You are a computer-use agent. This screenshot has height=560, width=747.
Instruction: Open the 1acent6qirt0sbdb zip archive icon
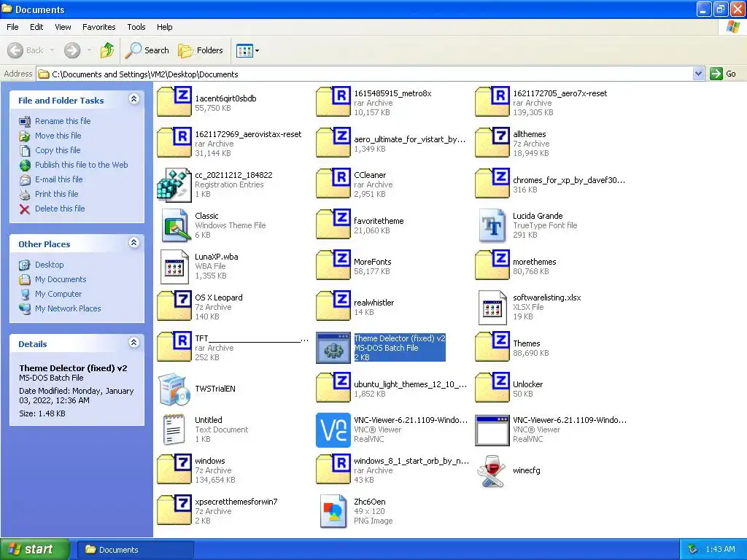click(x=174, y=101)
